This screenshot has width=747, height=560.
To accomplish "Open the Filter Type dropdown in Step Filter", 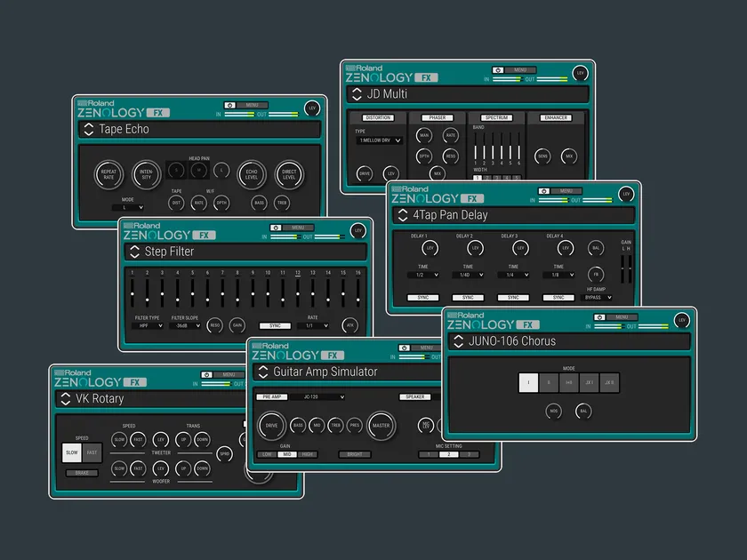I will (x=148, y=325).
